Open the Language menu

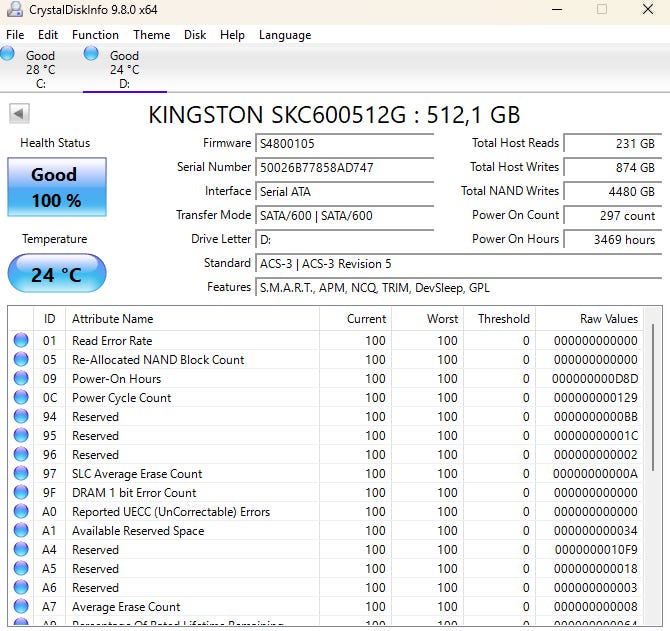pos(285,35)
